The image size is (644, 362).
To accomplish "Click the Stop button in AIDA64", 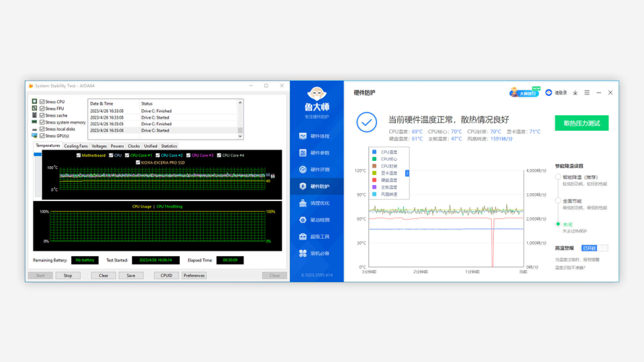I will (68, 276).
